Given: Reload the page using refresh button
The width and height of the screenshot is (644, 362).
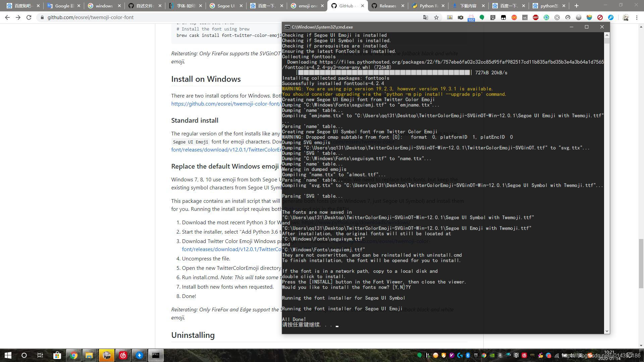Looking at the screenshot, I should click(x=29, y=17).
